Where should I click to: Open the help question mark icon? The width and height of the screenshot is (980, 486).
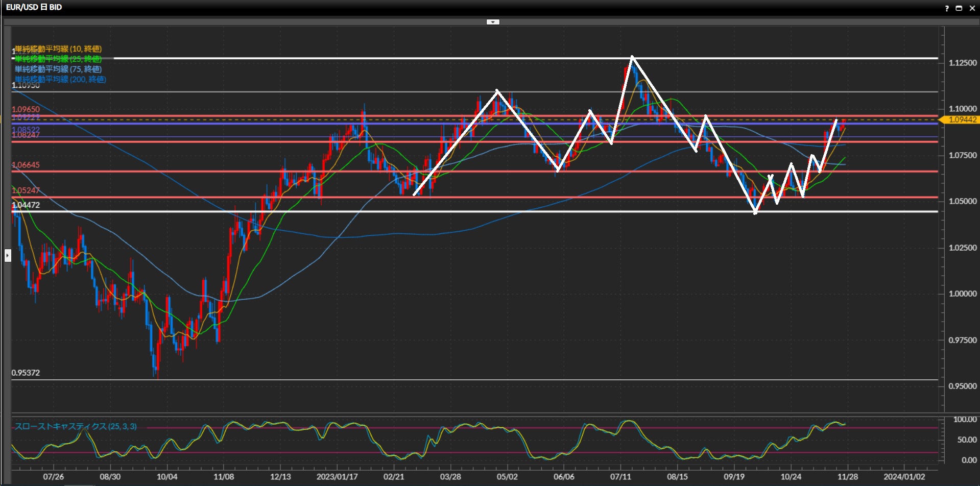coord(946,8)
